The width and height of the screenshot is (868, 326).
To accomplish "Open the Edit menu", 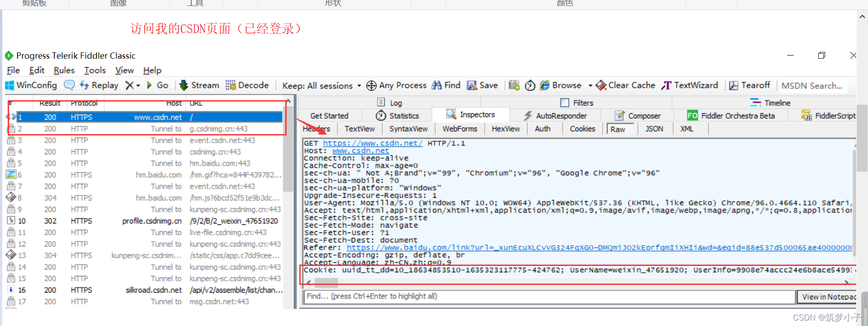I will tap(37, 70).
